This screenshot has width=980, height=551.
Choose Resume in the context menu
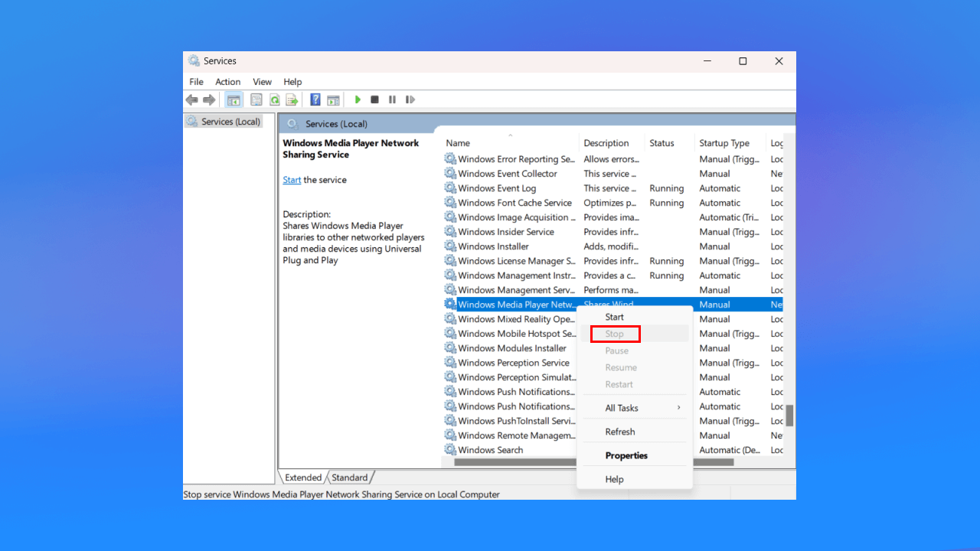click(635, 367)
